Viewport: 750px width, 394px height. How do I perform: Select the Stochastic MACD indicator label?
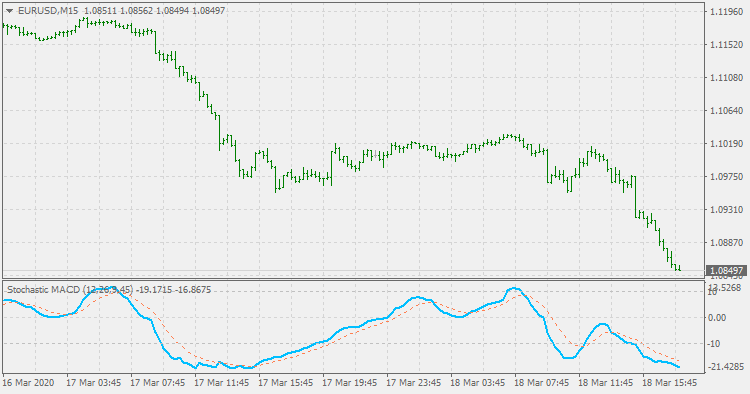(70, 290)
